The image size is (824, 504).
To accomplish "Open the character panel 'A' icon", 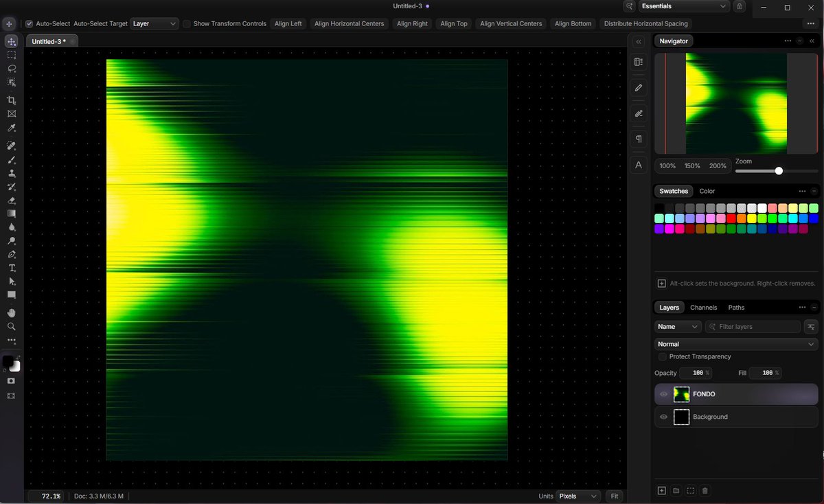I will (x=639, y=165).
